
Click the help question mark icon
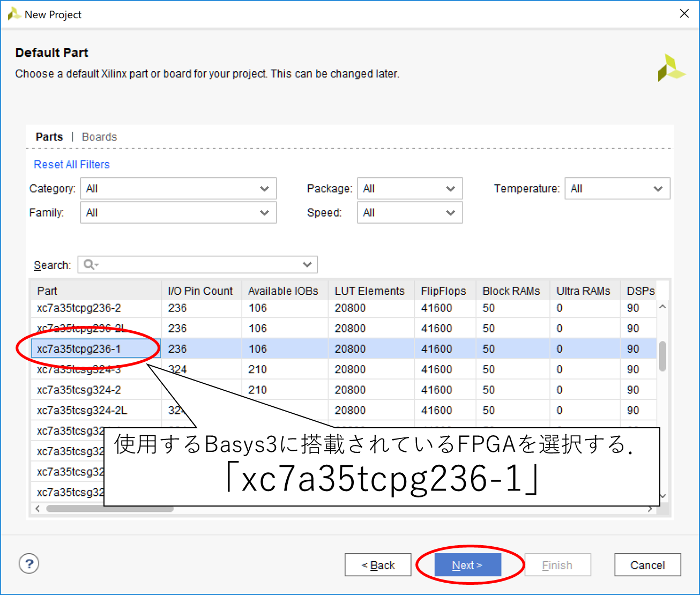click(x=29, y=564)
